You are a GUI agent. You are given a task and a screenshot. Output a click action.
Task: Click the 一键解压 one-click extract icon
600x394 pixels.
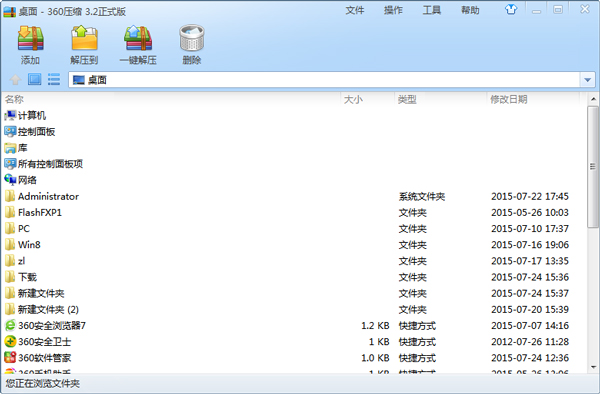click(x=138, y=38)
